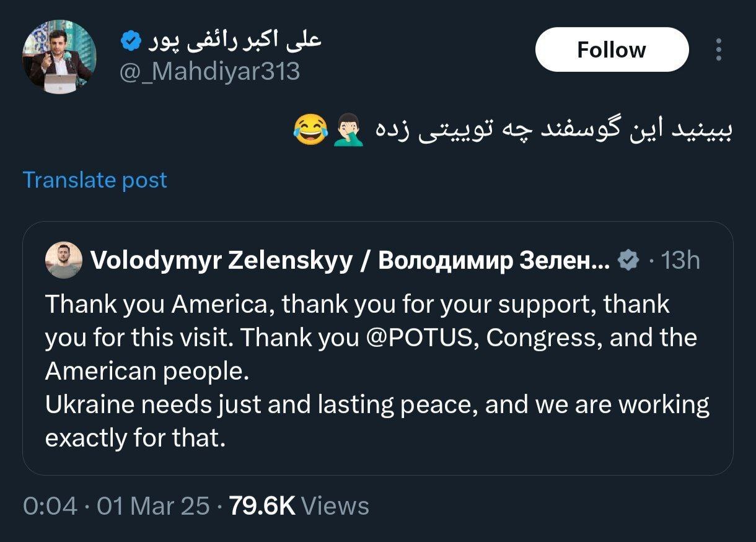Open the 79.6K Views count

point(299,506)
